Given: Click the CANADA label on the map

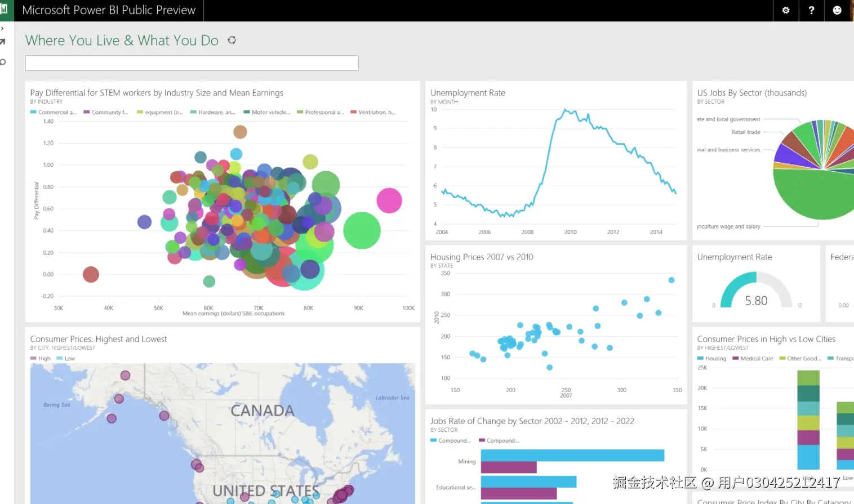Looking at the screenshot, I should 263,411.
